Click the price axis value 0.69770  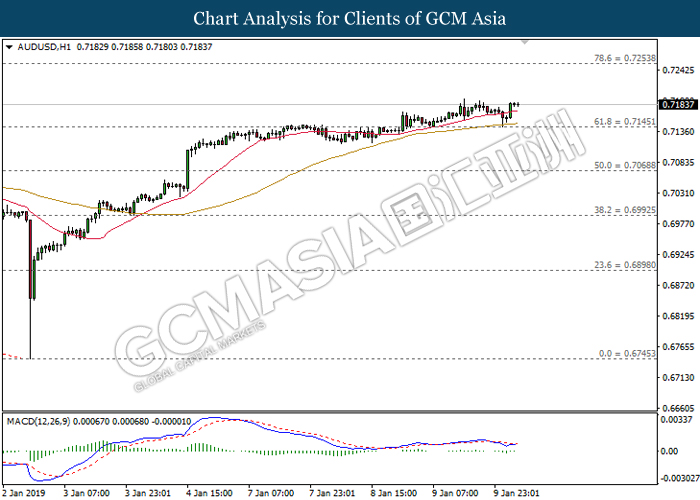pyautogui.click(x=679, y=224)
